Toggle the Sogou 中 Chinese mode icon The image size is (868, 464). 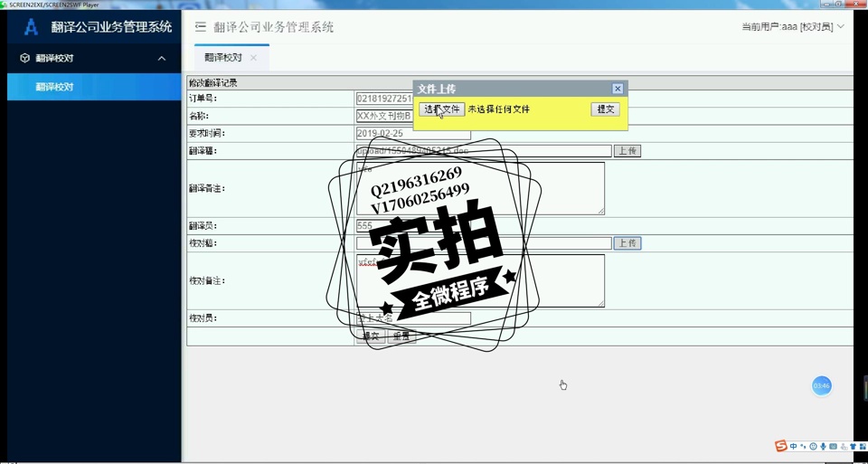tap(793, 446)
